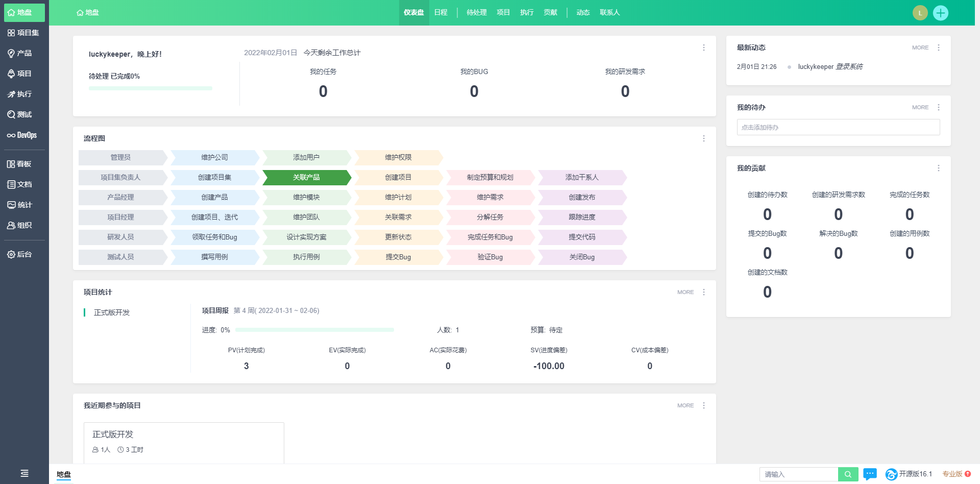Open the DevOps sidebar icon

(22, 135)
